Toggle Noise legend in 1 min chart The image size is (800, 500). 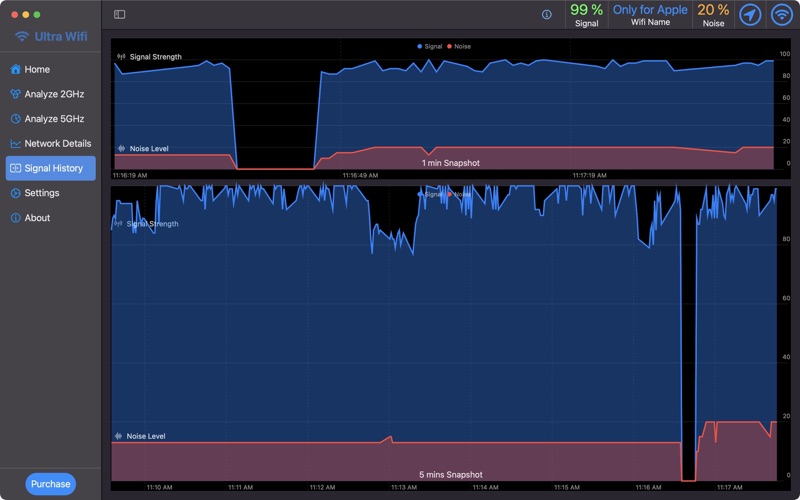tap(459, 46)
